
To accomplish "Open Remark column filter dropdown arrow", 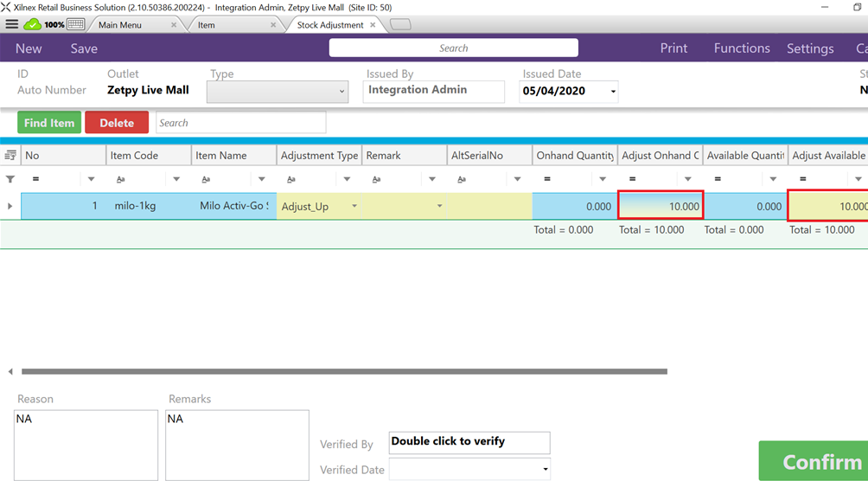I will (x=432, y=179).
